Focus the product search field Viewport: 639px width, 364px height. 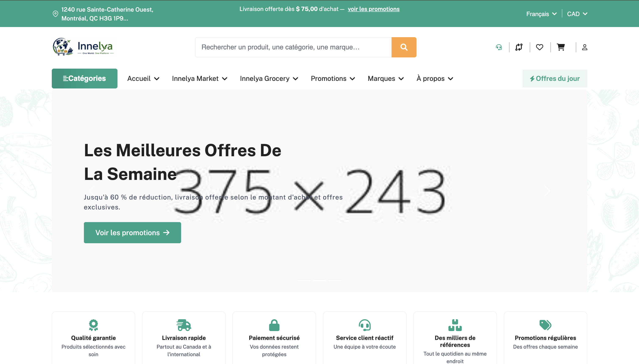tap(293, 47)
